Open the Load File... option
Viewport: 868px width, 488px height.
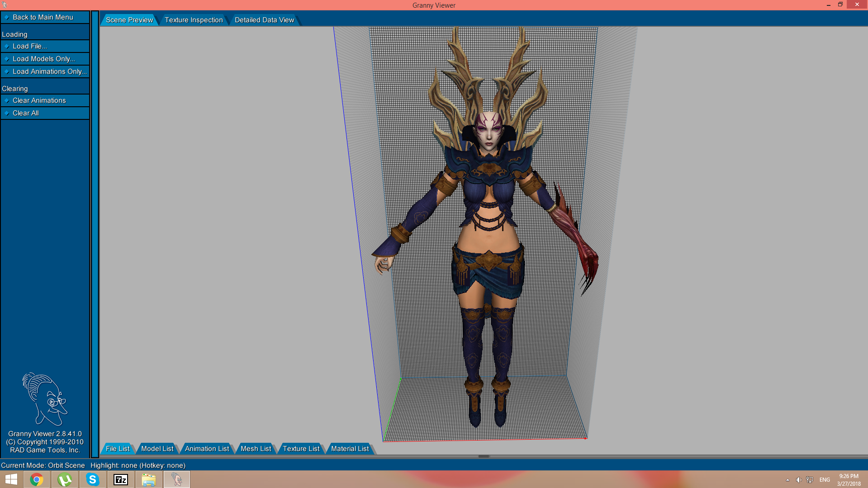click(45, 46)
